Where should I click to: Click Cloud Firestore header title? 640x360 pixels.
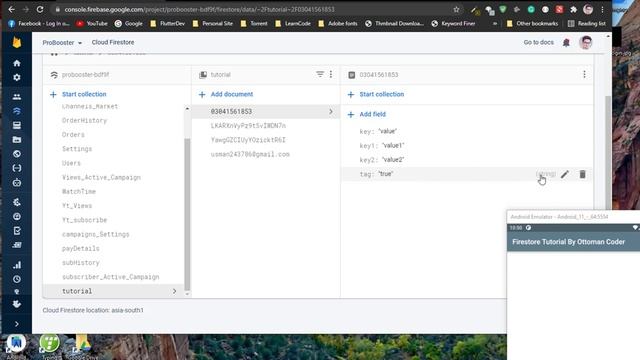[113, 42]
